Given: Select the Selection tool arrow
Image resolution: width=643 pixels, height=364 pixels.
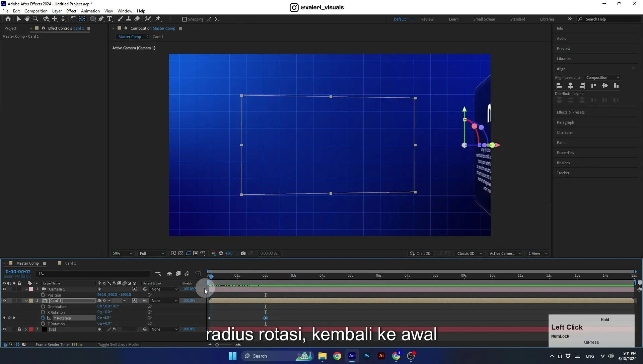Looking at the screenshot, I should 19,19.
